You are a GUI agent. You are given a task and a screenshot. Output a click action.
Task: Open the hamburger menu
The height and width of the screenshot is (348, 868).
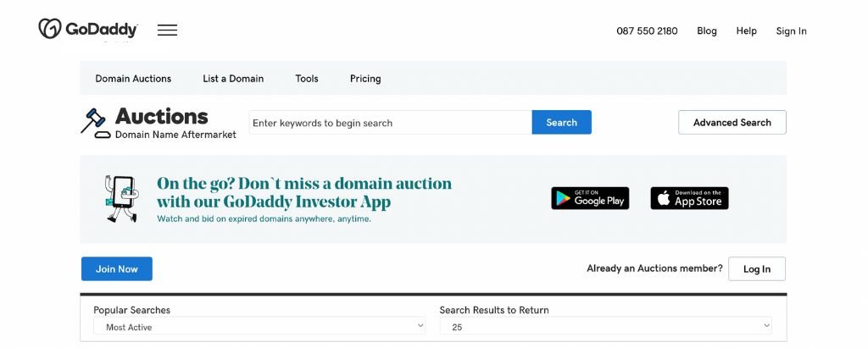167,30
